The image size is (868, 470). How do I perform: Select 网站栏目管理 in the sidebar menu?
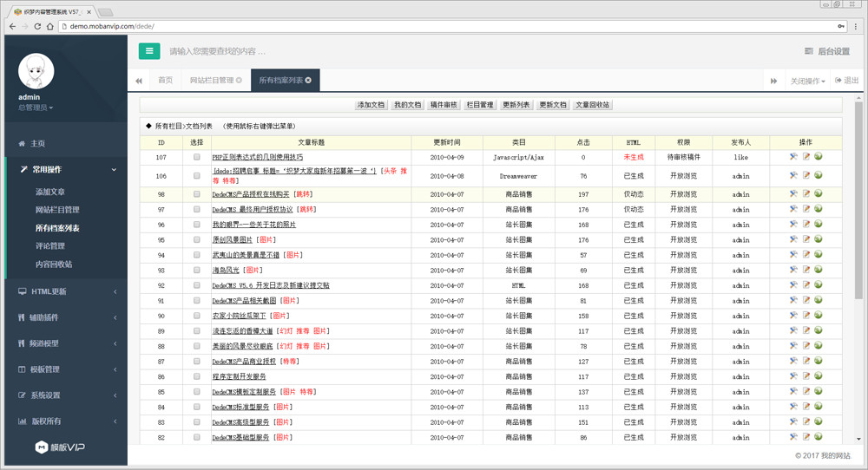(57, 210)
